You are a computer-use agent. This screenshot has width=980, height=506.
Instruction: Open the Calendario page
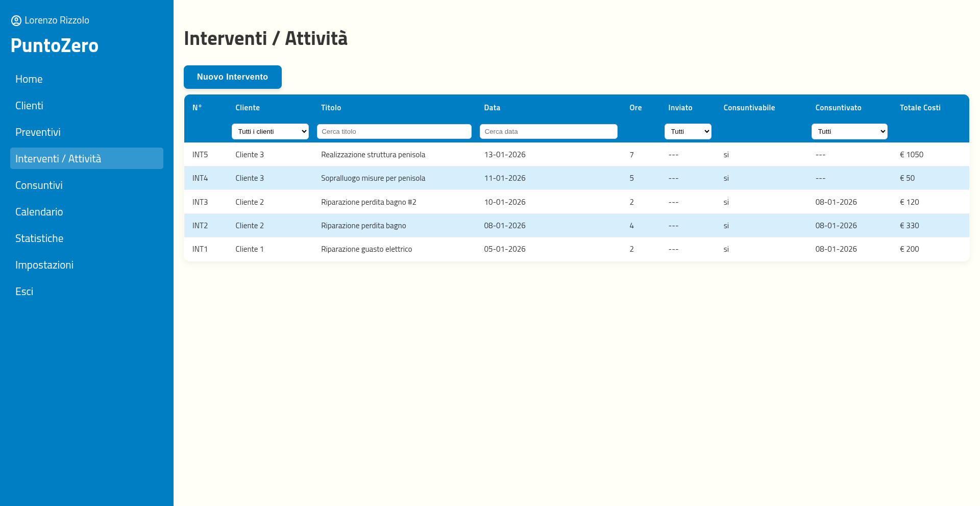[x=39, y=212]
